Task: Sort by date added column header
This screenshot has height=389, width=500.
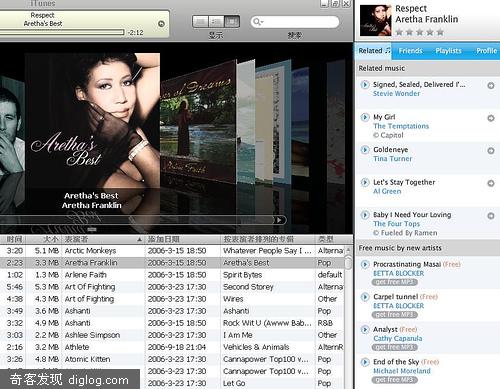Action: (x=183, y=239)
